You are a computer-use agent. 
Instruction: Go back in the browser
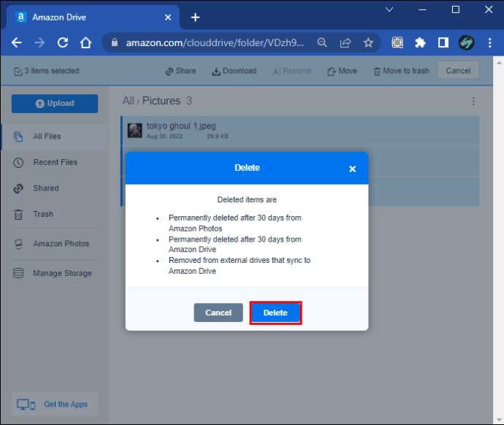17,42
